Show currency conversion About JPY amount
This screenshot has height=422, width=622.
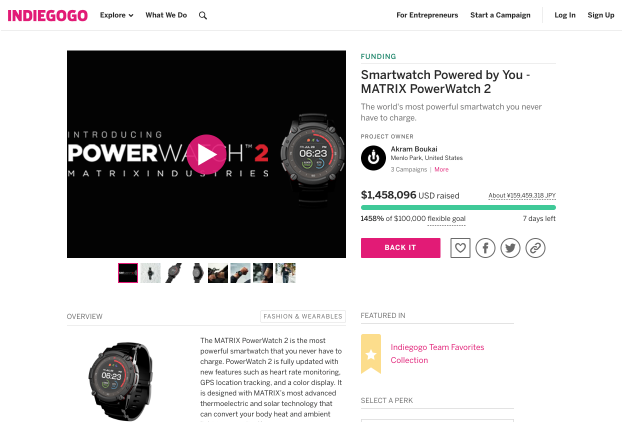point(522,196)
